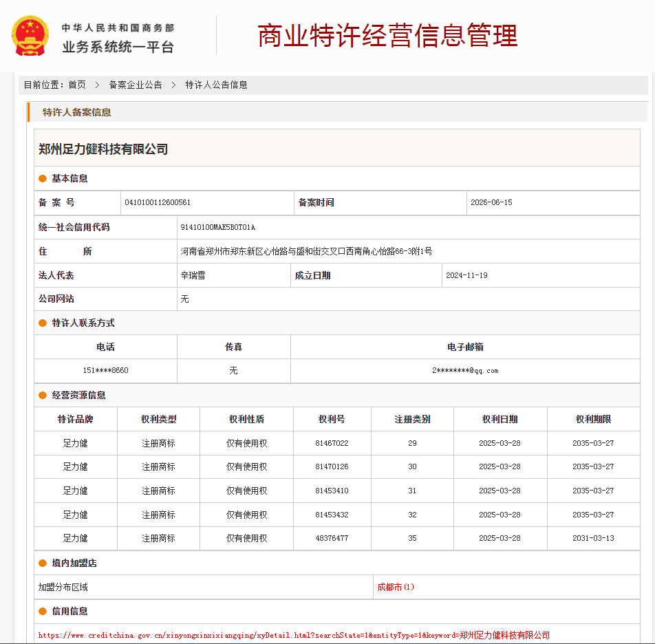
Task: Select email 2********@qq.com
Action: [x=465, y=371]
